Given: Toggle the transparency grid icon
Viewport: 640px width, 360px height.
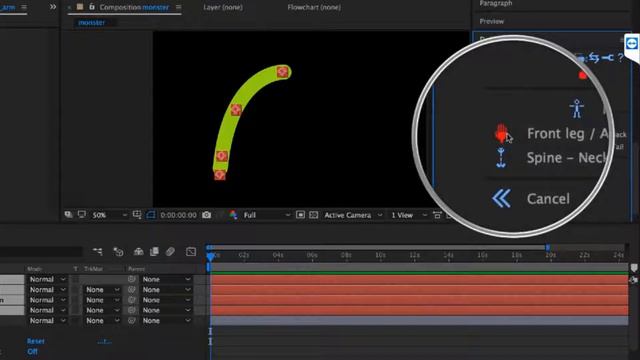Looking at the screenshot, I should pos(313,215).
